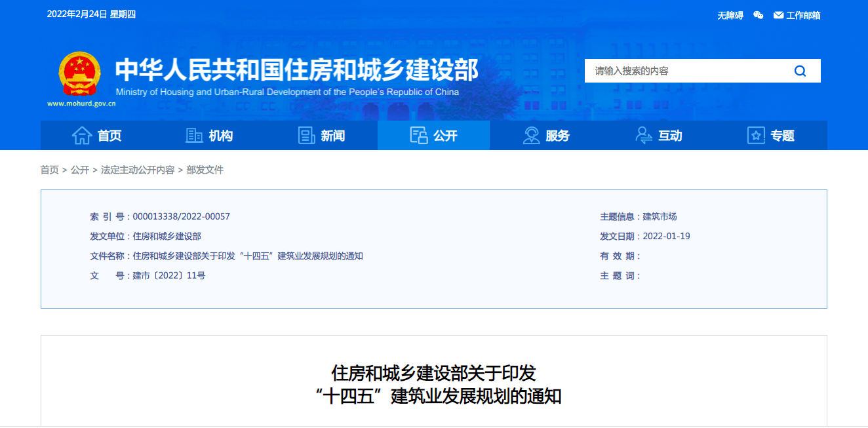Switch to the 新闻 navigation tab
This screenshot has width=868, height=428.
(321, 135)
